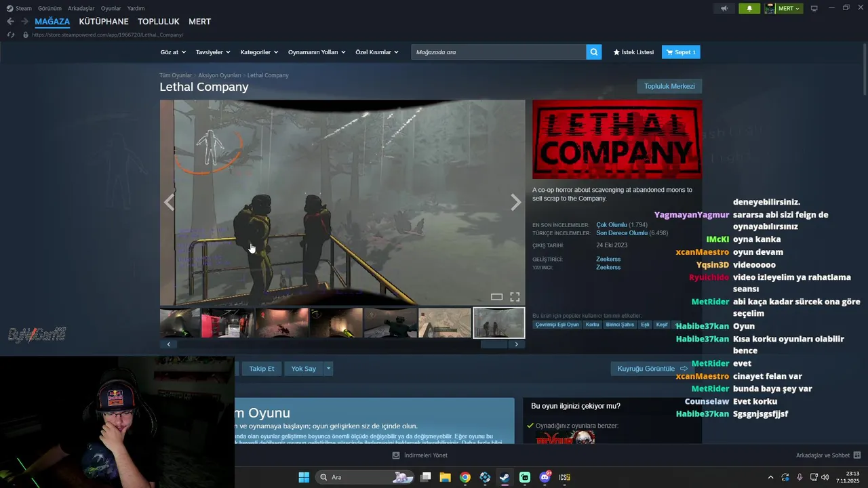Click the Topluluk Merkezi button
Image resolution: width=868 pixels, height=488 pixels.
(669, 86)
